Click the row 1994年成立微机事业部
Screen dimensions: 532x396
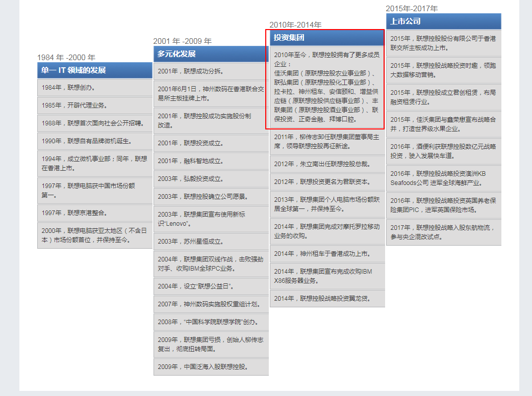point(95,164)
